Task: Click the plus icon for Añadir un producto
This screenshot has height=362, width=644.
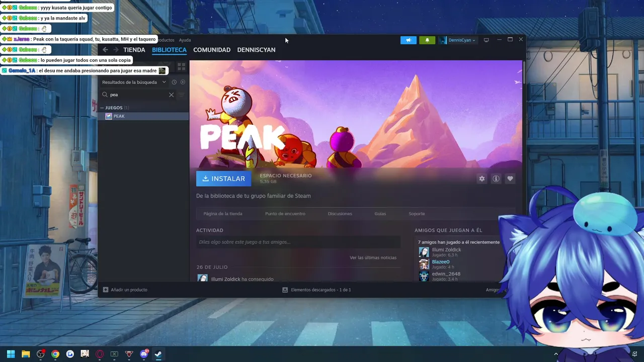Action: coord(106,290)
